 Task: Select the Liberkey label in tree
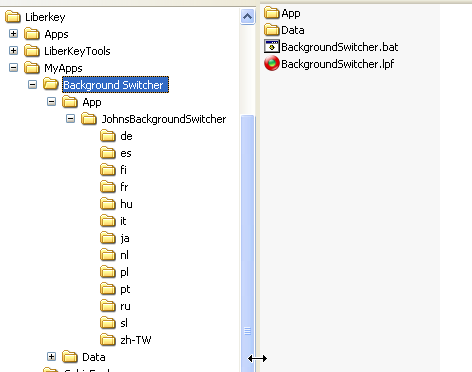[x=45, y=17]
